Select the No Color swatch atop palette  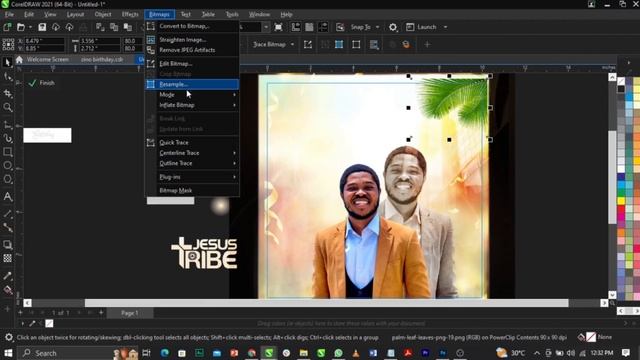pos(621,81)
